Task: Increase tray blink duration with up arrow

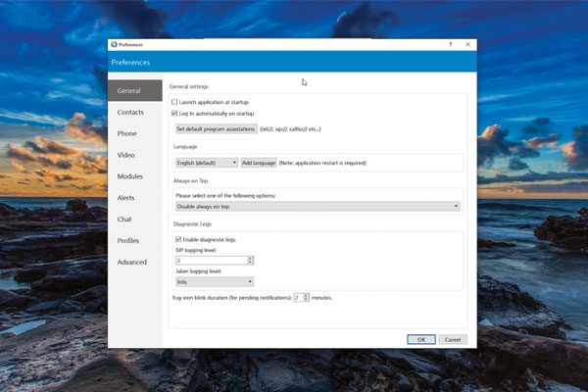Action: pos(306,296)
